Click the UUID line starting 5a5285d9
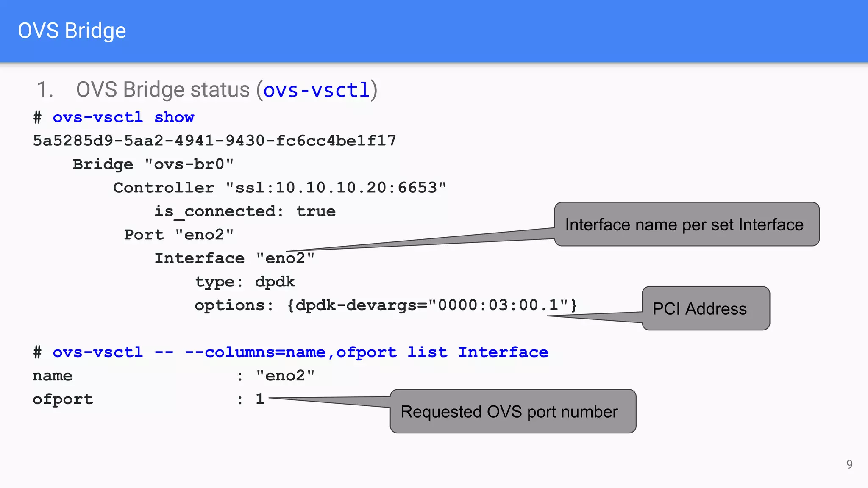 214,141
